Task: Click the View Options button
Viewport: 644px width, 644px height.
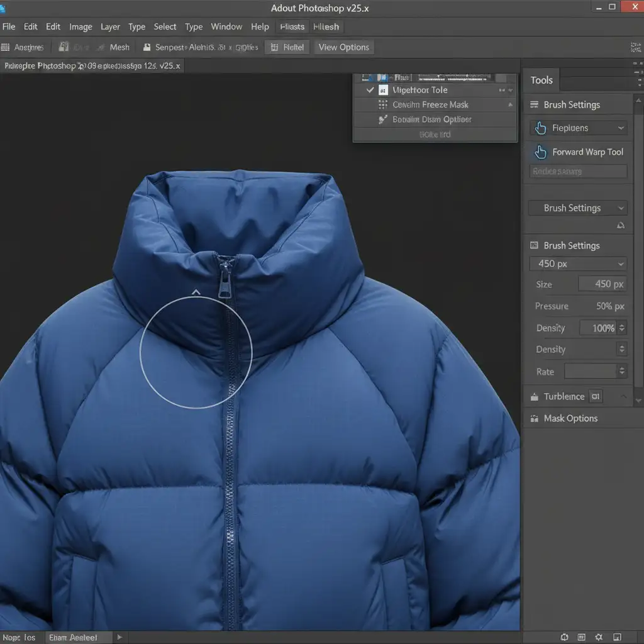Action: [343, 47]
